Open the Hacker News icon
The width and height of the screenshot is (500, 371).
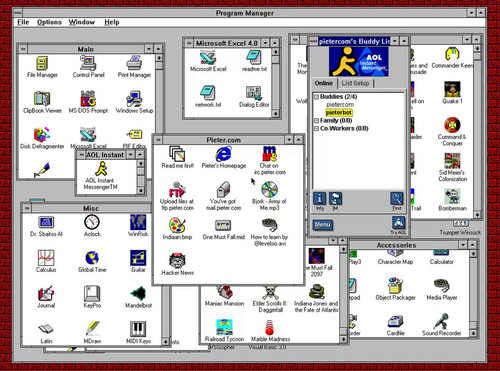[x=177, y=264]
